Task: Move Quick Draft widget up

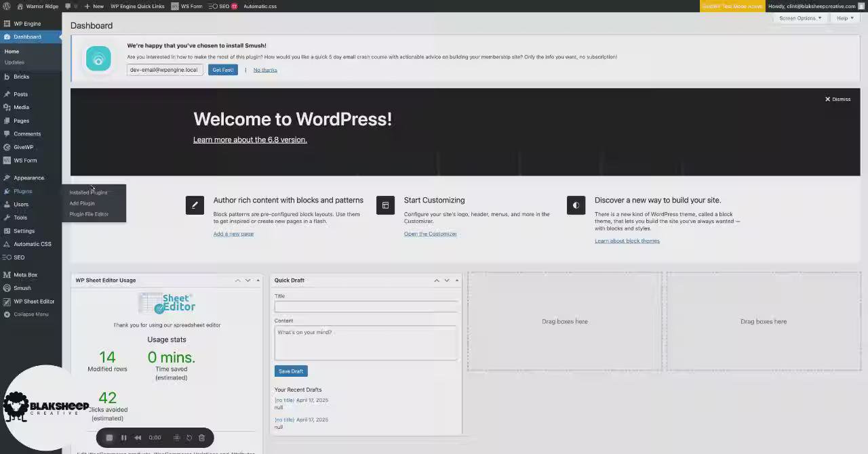Action: [437, 280]
